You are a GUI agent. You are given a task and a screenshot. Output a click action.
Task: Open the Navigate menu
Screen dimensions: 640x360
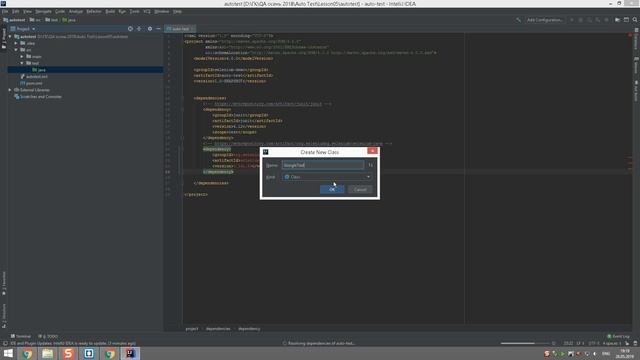coord(43,11)
